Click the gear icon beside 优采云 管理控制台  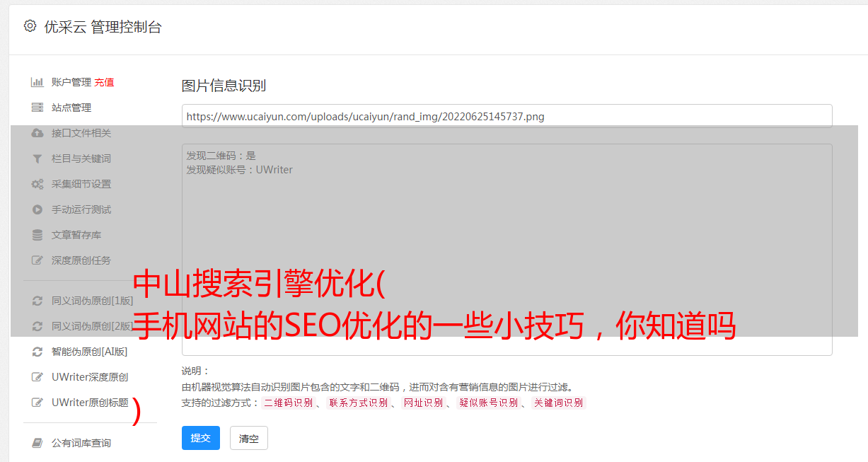[30, 26]
